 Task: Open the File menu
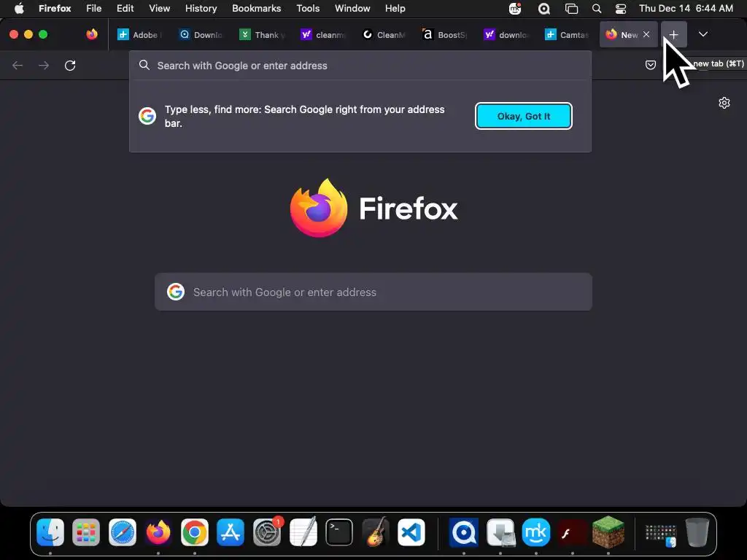click(93, 8)
